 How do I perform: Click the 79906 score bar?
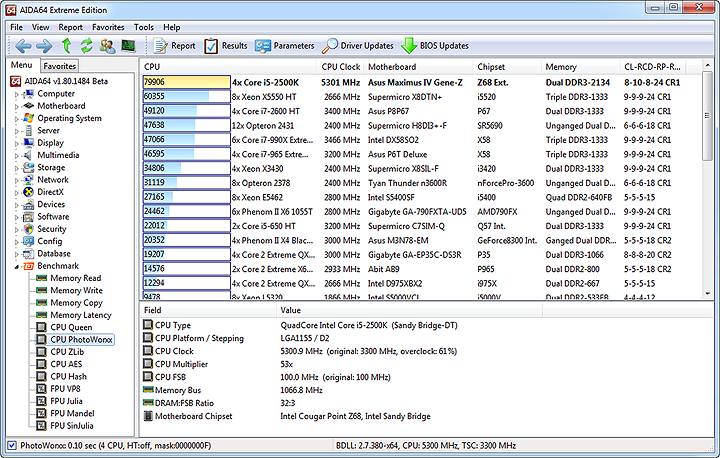[186, 82]
